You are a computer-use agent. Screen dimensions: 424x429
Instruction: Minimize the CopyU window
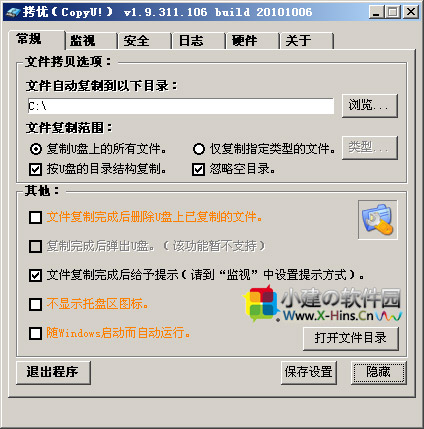376,12
